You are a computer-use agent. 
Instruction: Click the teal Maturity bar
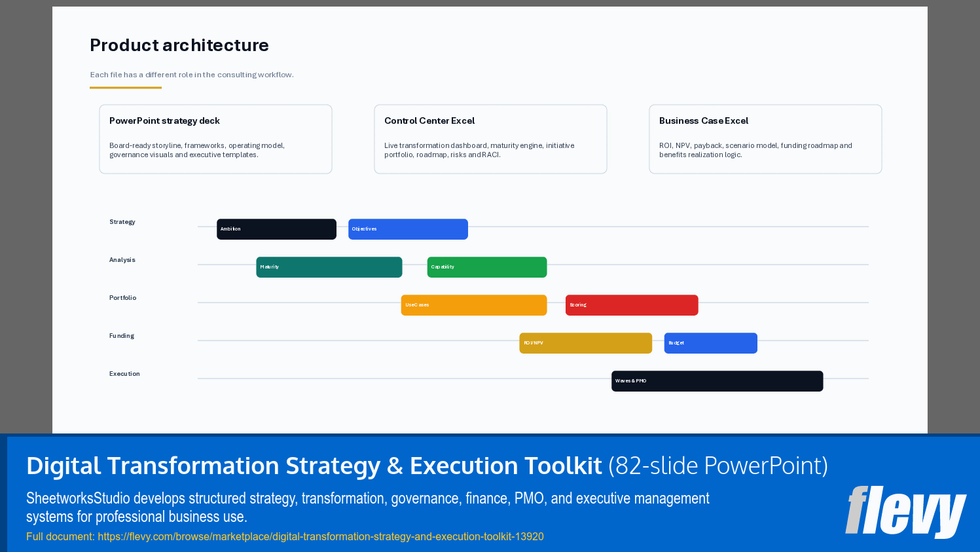coord(329,267)
